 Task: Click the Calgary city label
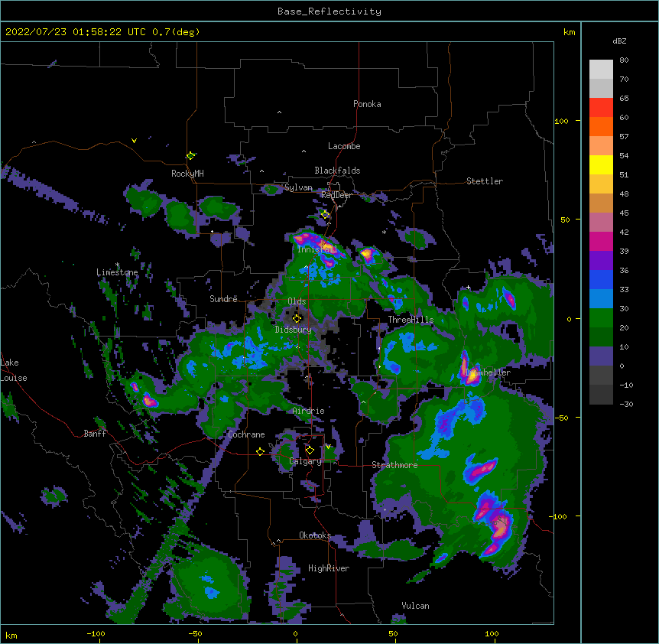click(306, 461)
